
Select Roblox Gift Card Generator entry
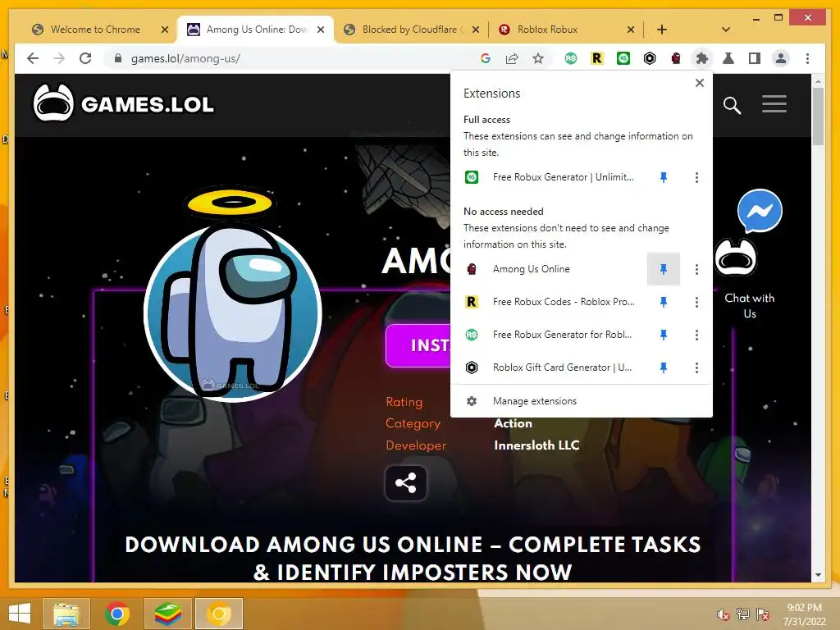(549, 367)
